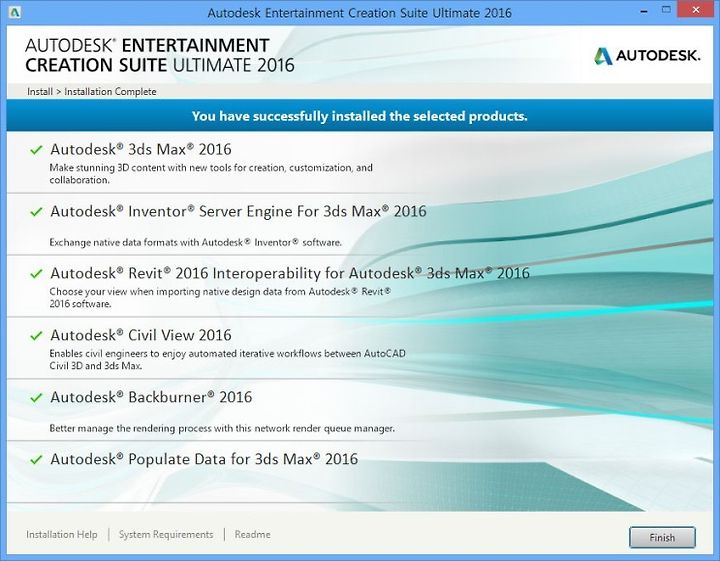Select Autodesk Inventor Server Engine For 3ds Max title
This screenshot has height=561, width=720.
coord(238,211)
